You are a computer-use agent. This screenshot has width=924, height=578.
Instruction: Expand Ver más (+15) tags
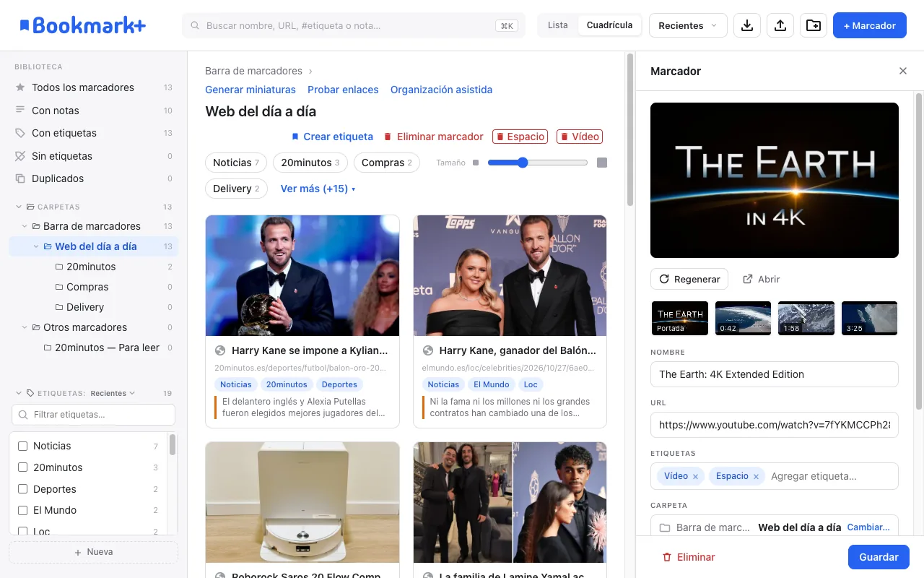[318, 189]
